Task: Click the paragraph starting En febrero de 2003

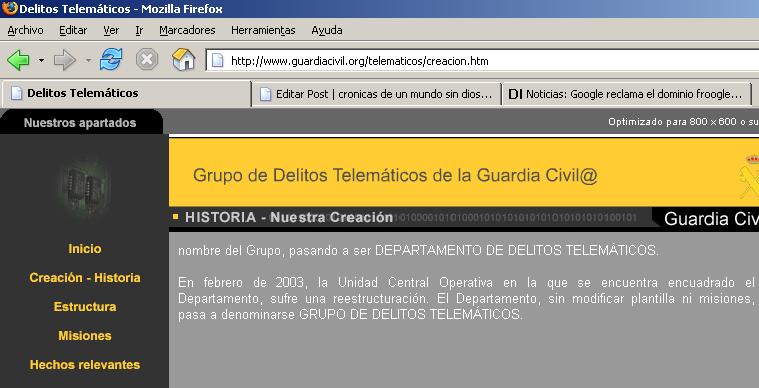Action: coord(467,298)
